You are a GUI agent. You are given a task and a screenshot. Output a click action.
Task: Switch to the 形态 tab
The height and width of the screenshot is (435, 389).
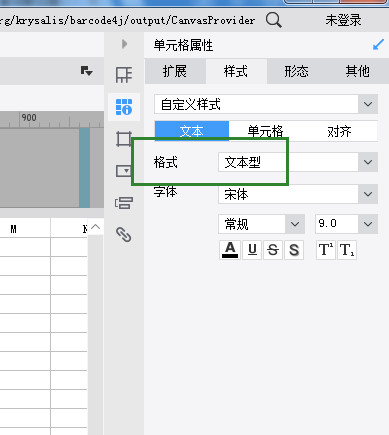tap(297, 71)
